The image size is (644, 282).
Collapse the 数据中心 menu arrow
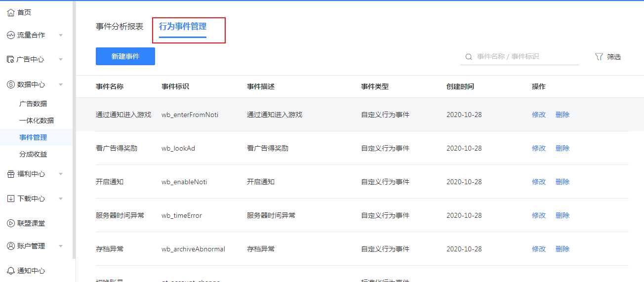[61, 84]
